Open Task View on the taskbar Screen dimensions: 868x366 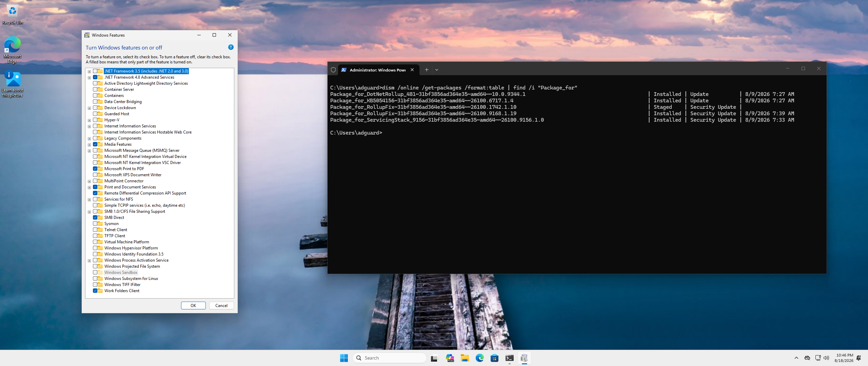coord(435,358)
